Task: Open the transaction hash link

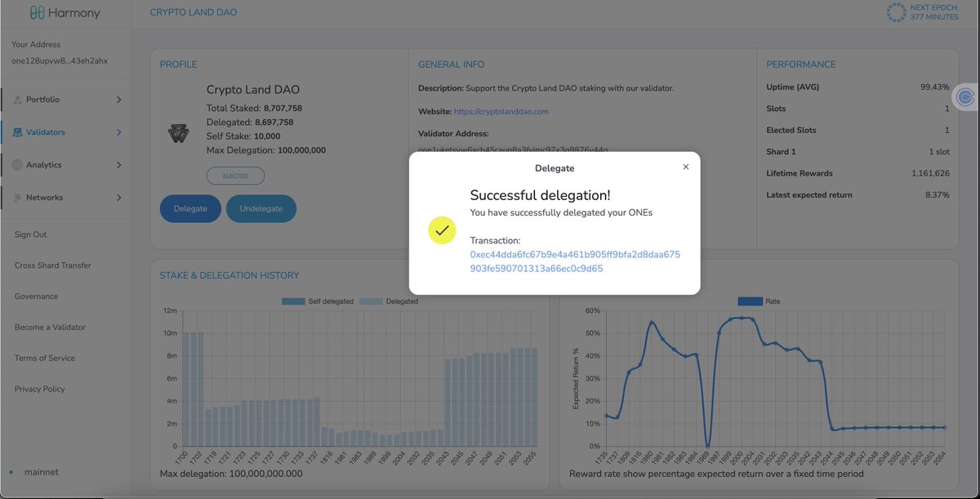Action: click(x=575, y=261)
